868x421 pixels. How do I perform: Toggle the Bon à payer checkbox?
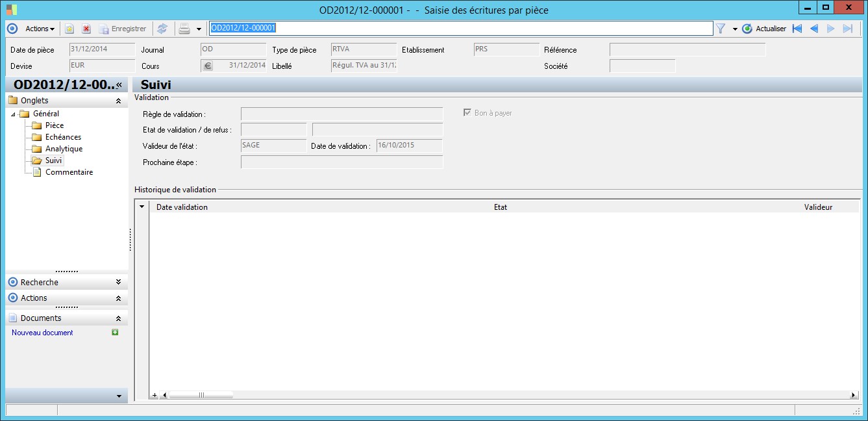(x=467, y=112)
